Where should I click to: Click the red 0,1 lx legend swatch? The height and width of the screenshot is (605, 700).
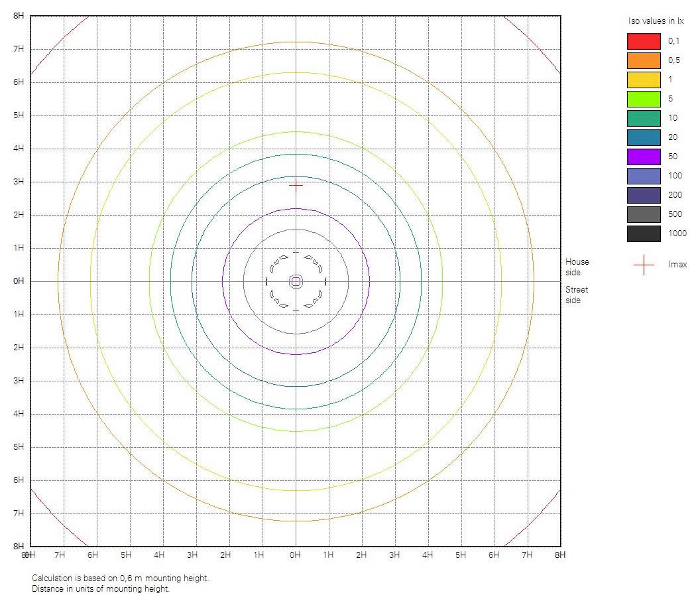tap(644, 41)
